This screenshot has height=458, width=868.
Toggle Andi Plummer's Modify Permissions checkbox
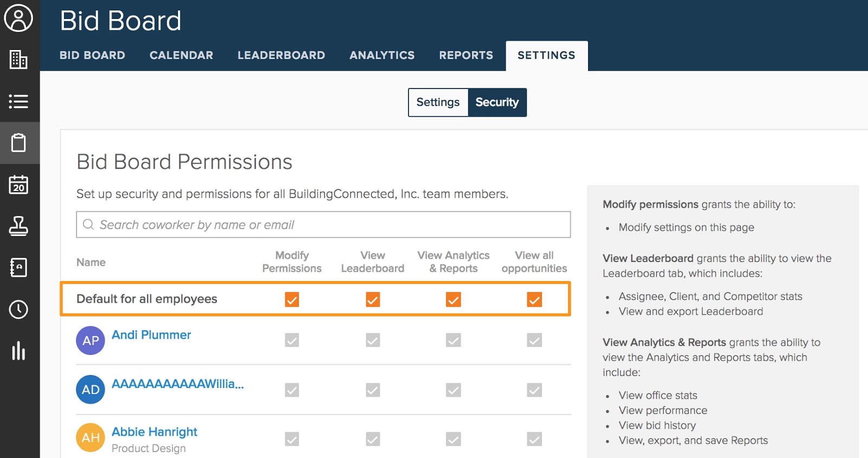click(x=292, y=340)
